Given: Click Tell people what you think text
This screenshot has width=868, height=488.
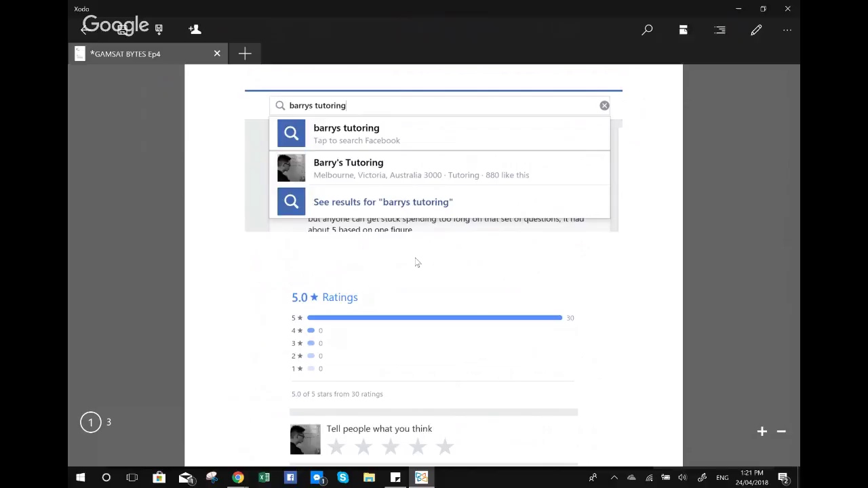Looking at the screenshot, I should point(379,429).
